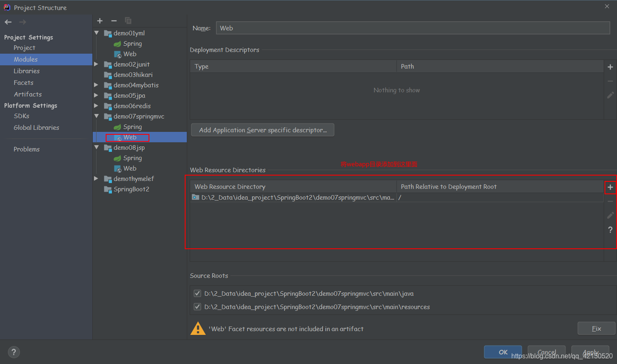Viewport: 617px width, 364px height.
Task: Expand the demo04mybatis module node
Action: (97, 85)
